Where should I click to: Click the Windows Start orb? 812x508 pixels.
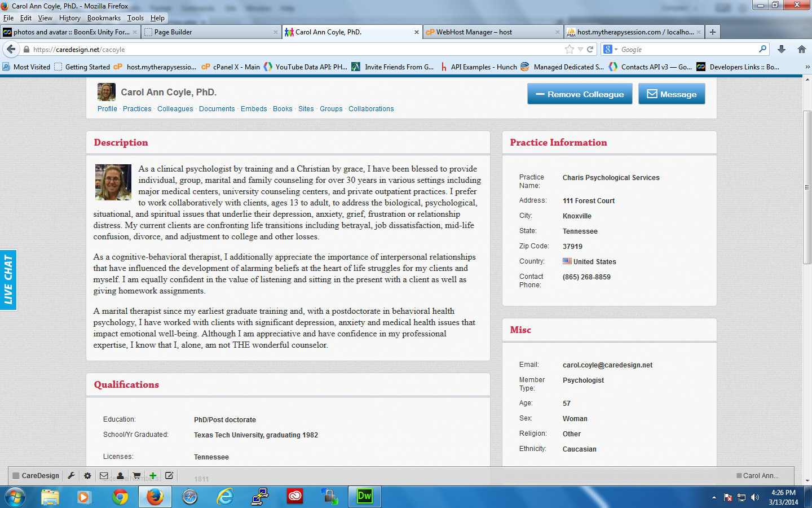point(15,497)
